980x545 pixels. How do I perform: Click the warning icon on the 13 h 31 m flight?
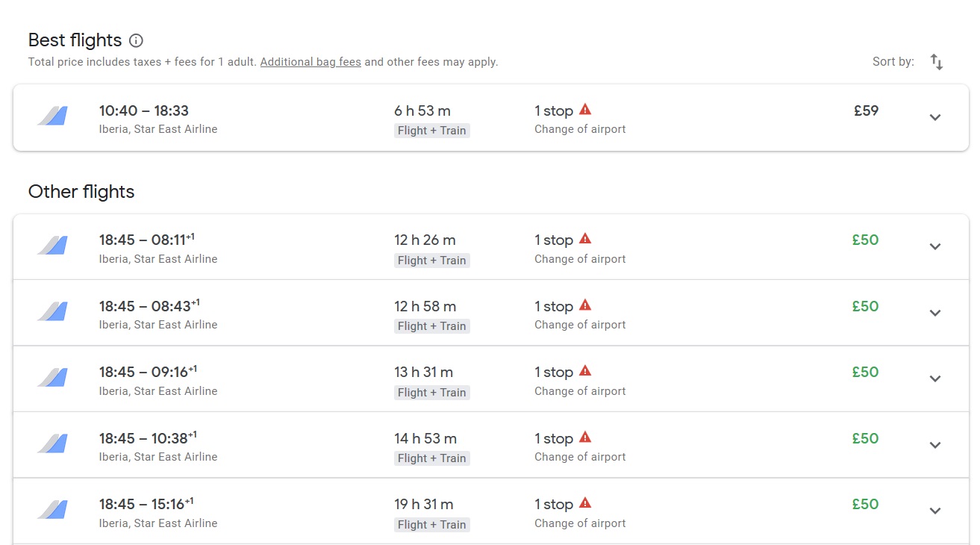pos(585,371)
